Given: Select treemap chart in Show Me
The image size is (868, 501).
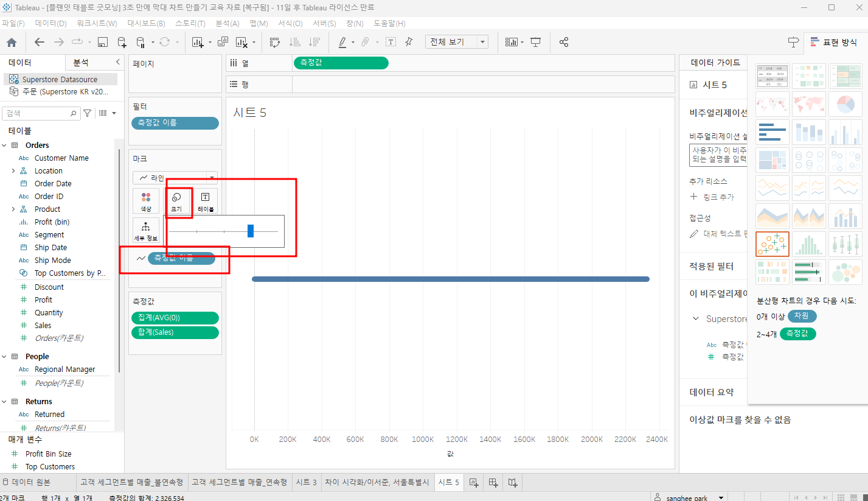Looking at the screenshot, I should (773, 160).
